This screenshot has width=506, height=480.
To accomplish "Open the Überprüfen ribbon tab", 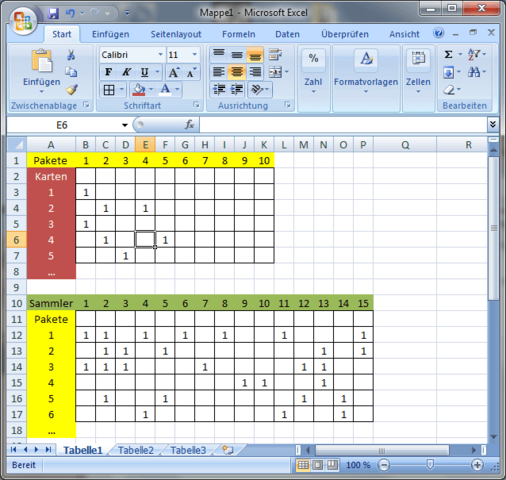I will tap(345, 34).
